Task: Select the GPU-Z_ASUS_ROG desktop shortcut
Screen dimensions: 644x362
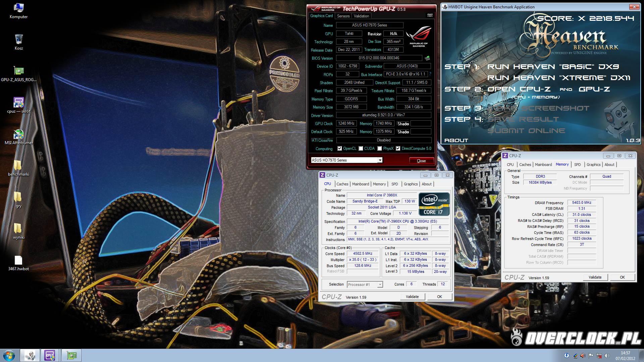Action: tap(19, 74)
